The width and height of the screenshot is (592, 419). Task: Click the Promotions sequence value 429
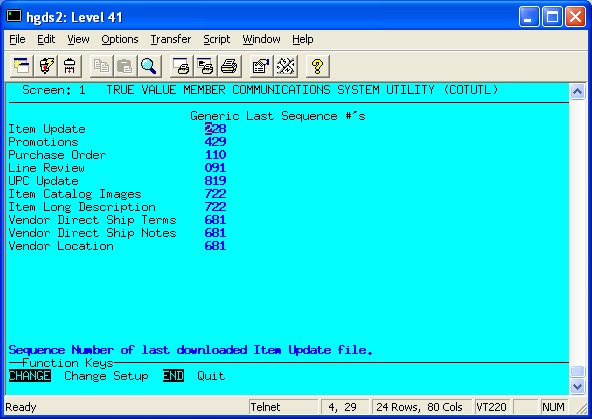click(215, 142)
